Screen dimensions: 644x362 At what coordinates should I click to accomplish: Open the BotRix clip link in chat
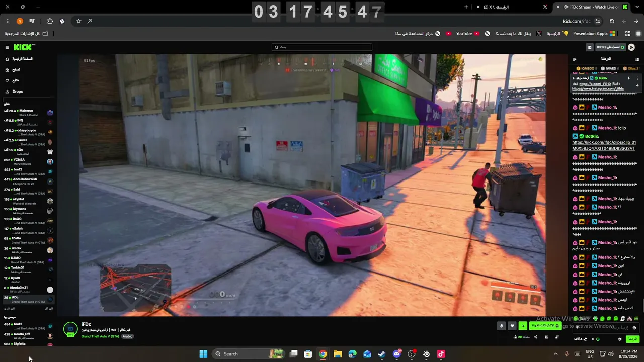(x=604, y=145)
